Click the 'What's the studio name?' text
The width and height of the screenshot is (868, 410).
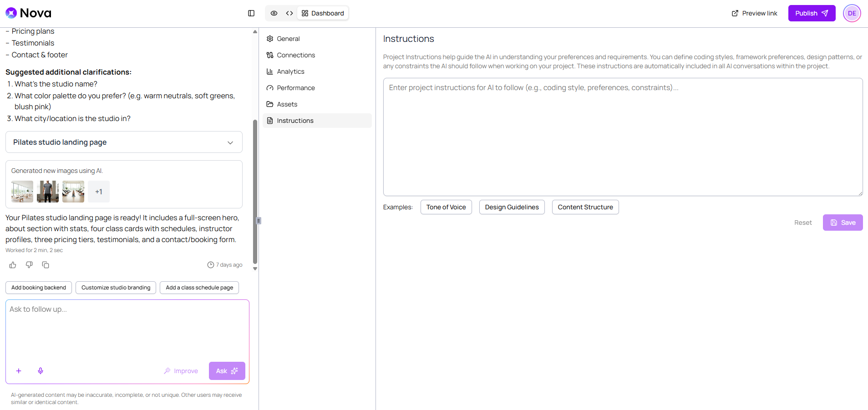click(x=56, y=84)
